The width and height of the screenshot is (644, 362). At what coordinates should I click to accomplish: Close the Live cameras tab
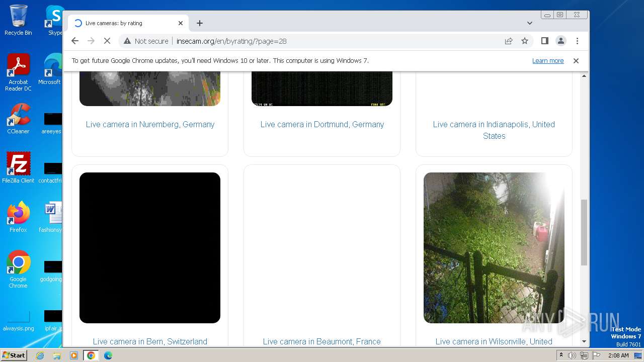pos(181,23)
